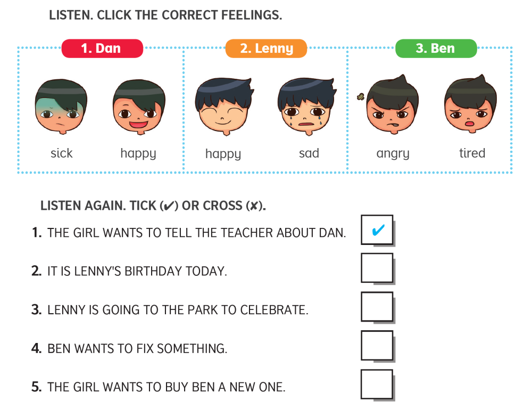This screenshot has width=532, height=409.
Task: Click the blue tick mark in question 1 box
Action: click(377, 230)
